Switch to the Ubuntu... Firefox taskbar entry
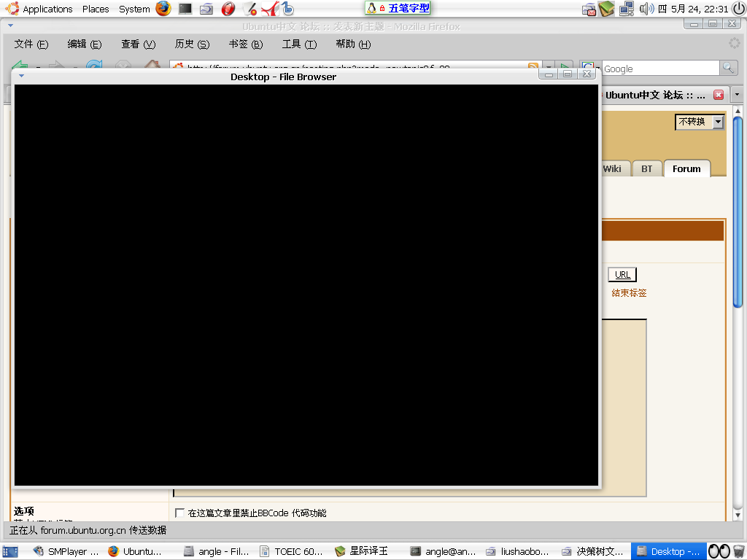The width and height of the screenshot is (747, 560). tap(135, 551)
